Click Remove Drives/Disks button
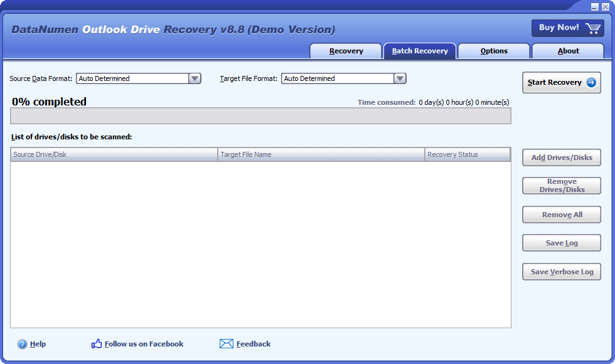Screen dimensions: 615x364 tap(561, 186)
